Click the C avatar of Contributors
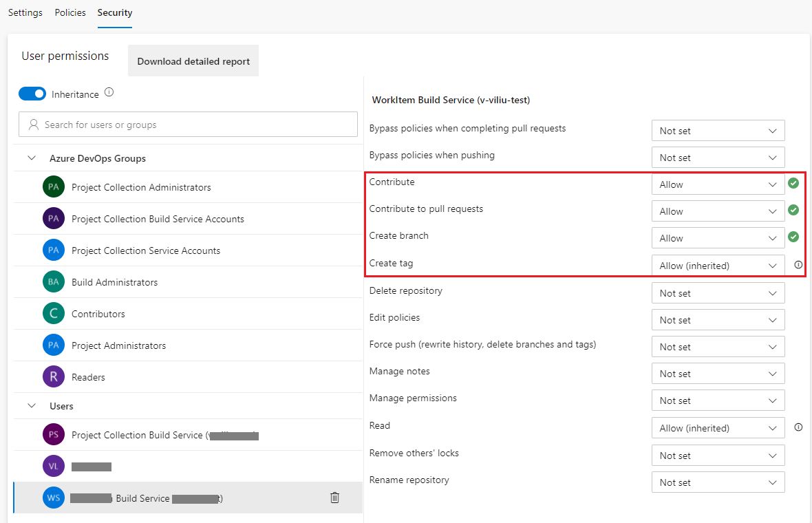 pos(54,313)
